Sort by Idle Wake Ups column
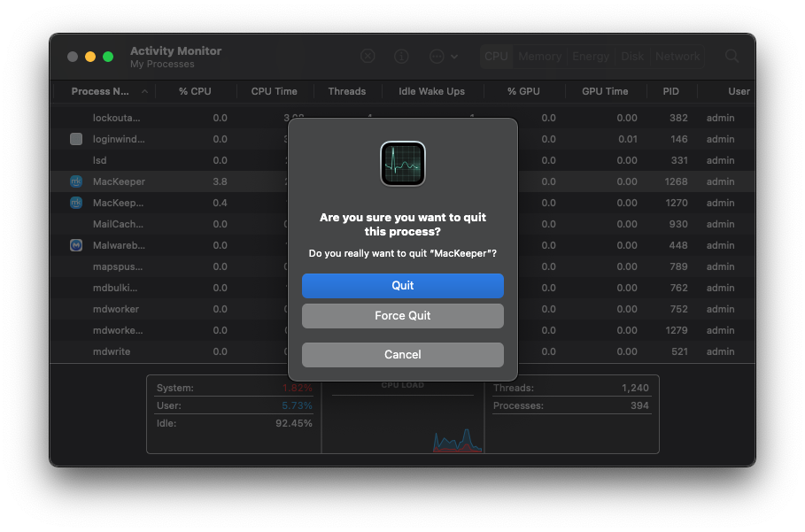This screenshot has height=532, width=805. pos(432,91)
